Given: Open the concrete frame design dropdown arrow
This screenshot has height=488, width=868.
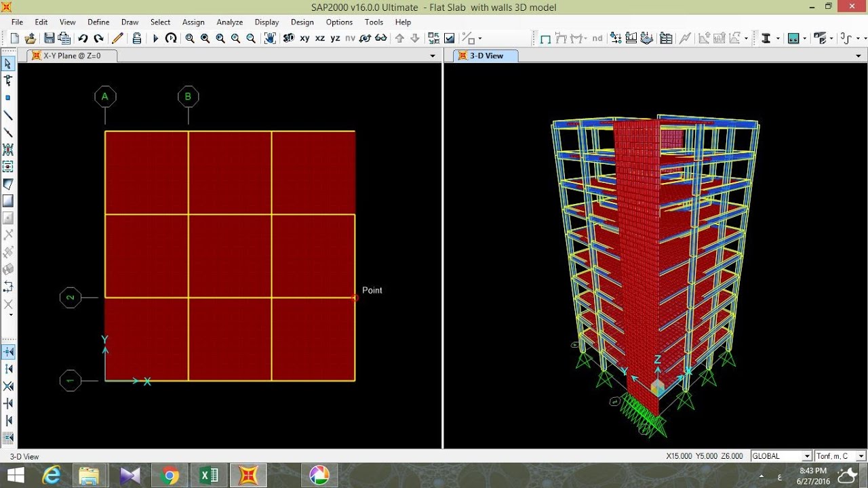Looking at the screenshot, I should (806, 39).
